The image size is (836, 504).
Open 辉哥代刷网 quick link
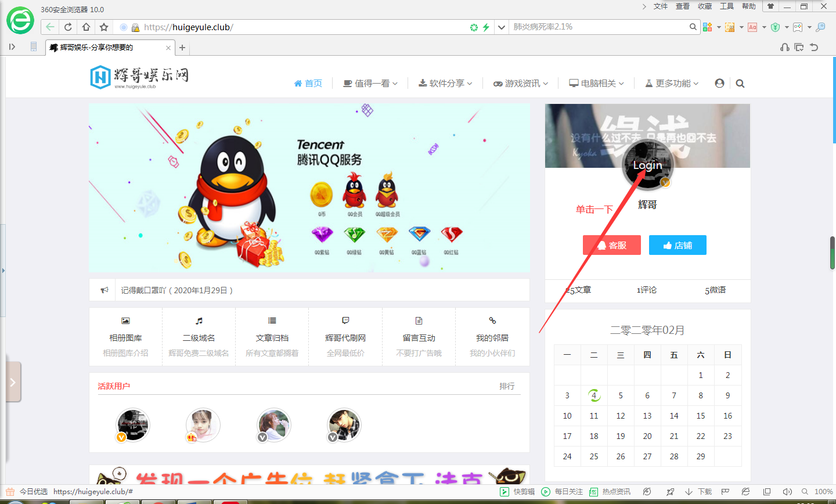(345, 337)
